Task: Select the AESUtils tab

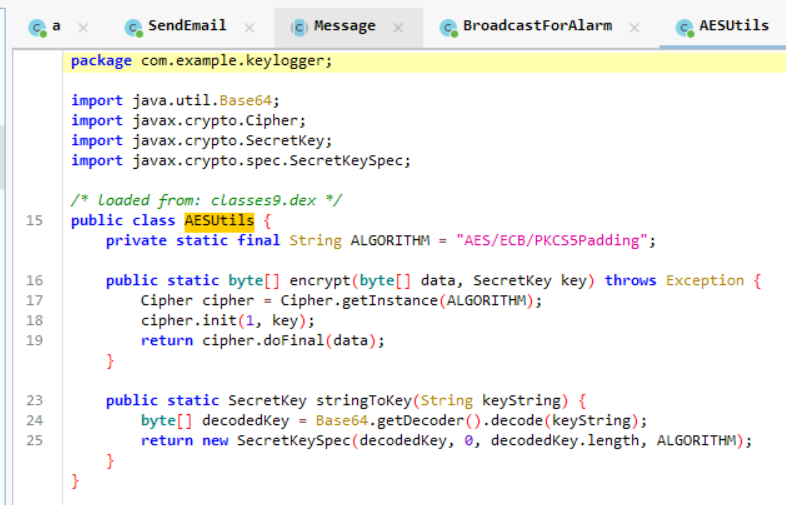Action: point(734,26)
